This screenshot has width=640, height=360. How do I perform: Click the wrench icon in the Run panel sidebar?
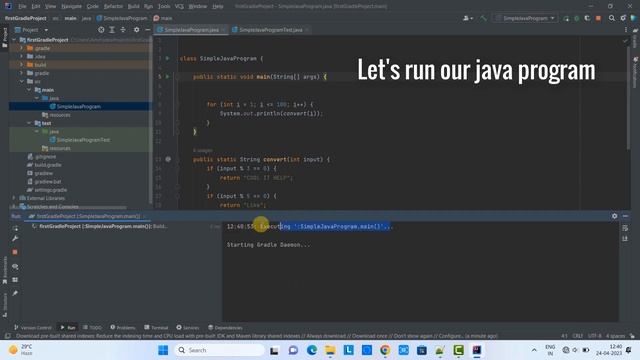[x=15, y=238]
